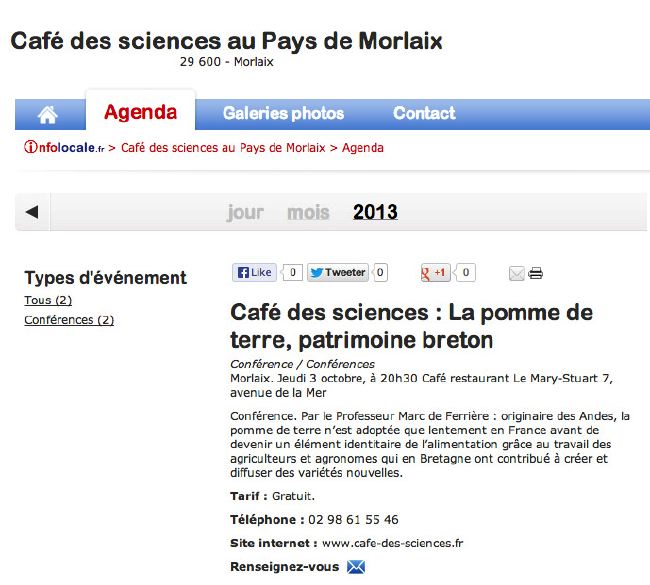Image resolution: width=650 pixels, height=585 pixels.
Task: Switch calendar view to mois
Action: [x=308, y=212]
